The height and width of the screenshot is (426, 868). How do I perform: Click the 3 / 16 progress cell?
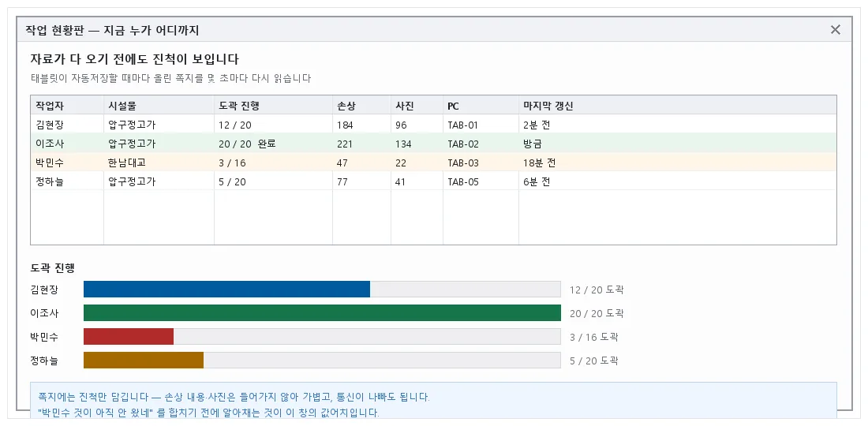(274, 163)
